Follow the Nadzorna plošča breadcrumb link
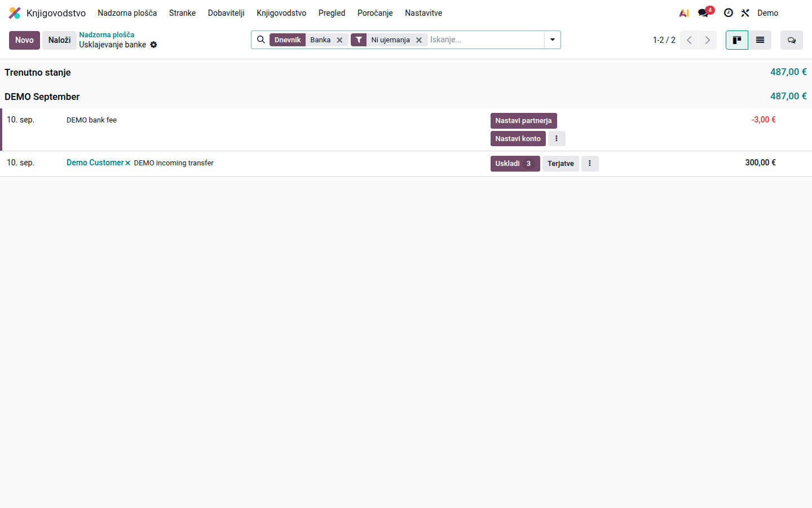Image resolution: width=812 pixels, height=508 pixels. click(107, 35)
